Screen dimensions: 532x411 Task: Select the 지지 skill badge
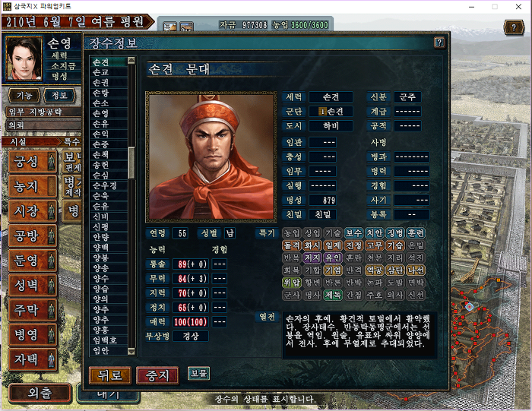point(312,258)
